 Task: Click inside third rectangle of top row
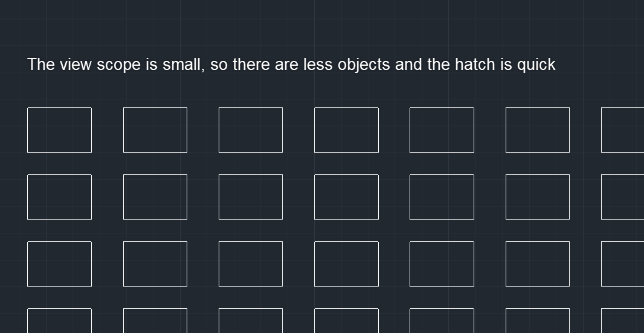(251, 130)
